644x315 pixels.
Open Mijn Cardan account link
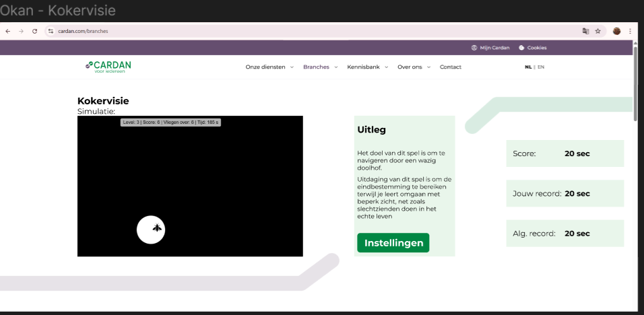coord(490,48)
